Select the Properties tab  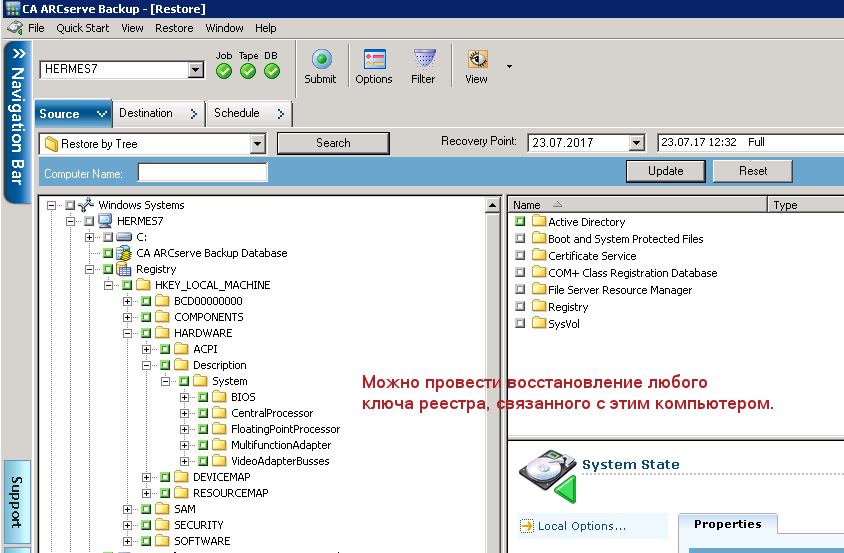[x=728, y=524]
